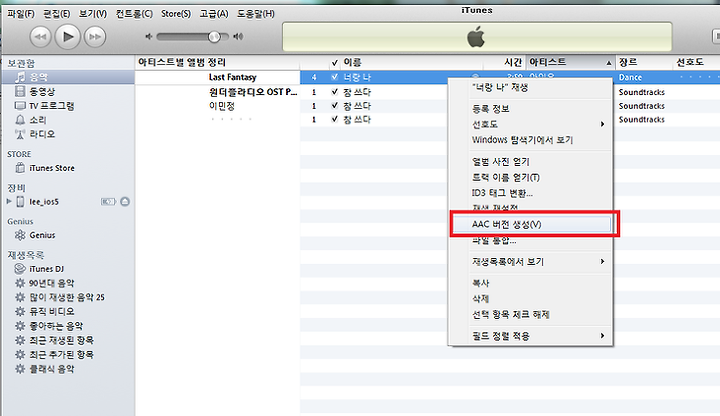Image resolution: width=720 pixels, height=416 pixels.
Task: Click the next track forward button
Action: [x=95, y=37]
